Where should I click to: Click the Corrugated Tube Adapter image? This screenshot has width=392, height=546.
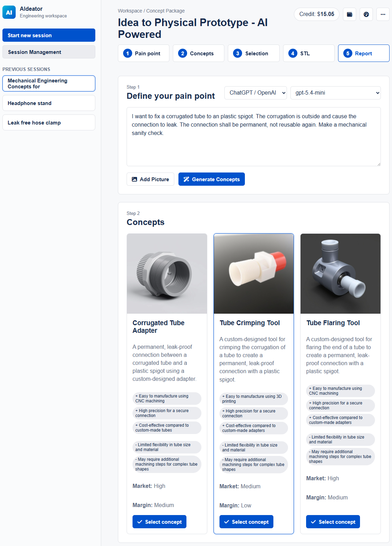point(167,274)
